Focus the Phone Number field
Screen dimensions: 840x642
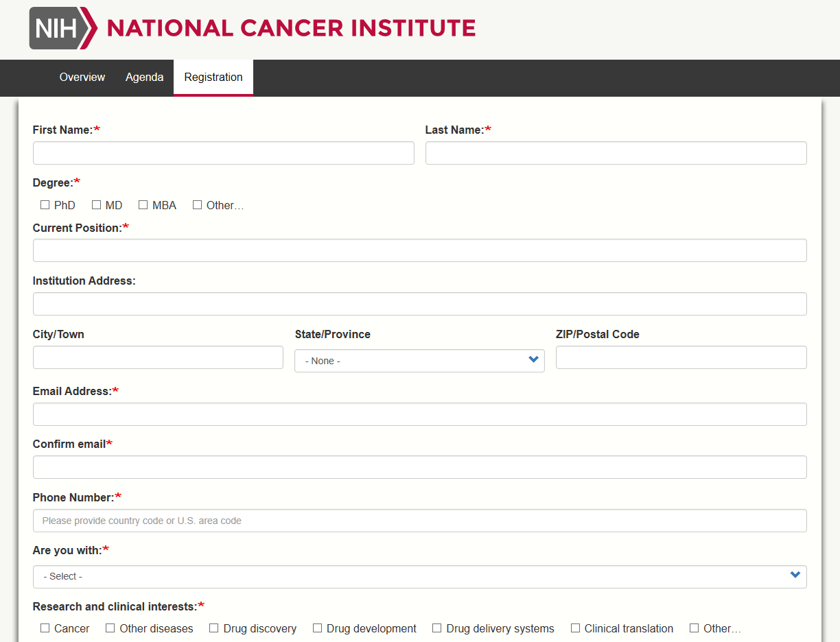[419, 521]
